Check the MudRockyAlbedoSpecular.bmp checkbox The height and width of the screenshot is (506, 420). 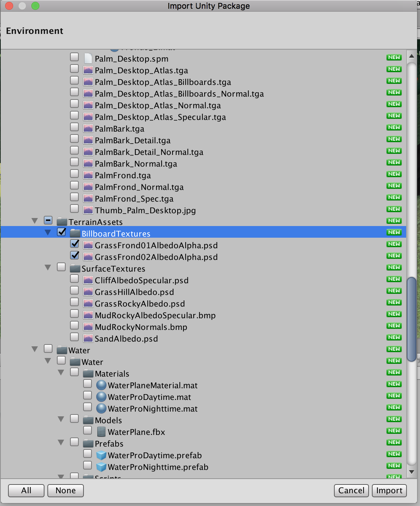tap(74, 314)
